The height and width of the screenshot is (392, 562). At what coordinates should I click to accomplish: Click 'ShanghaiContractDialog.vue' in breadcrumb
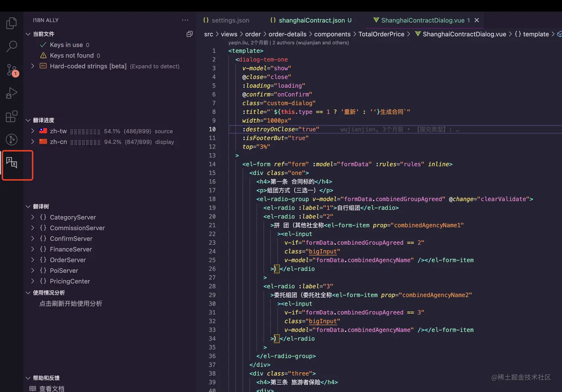[x=464, y=34]
